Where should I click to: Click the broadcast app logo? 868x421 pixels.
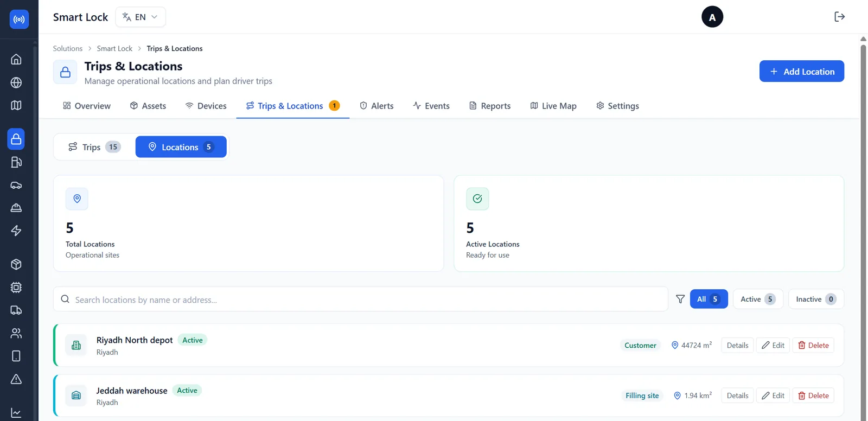click(19, 20)
